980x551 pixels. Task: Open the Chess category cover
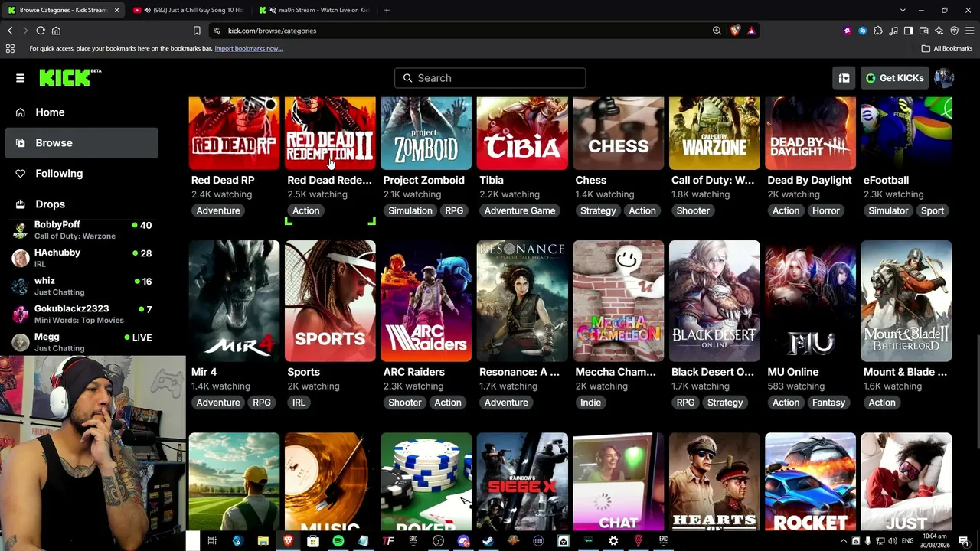[x=619, y=133]
